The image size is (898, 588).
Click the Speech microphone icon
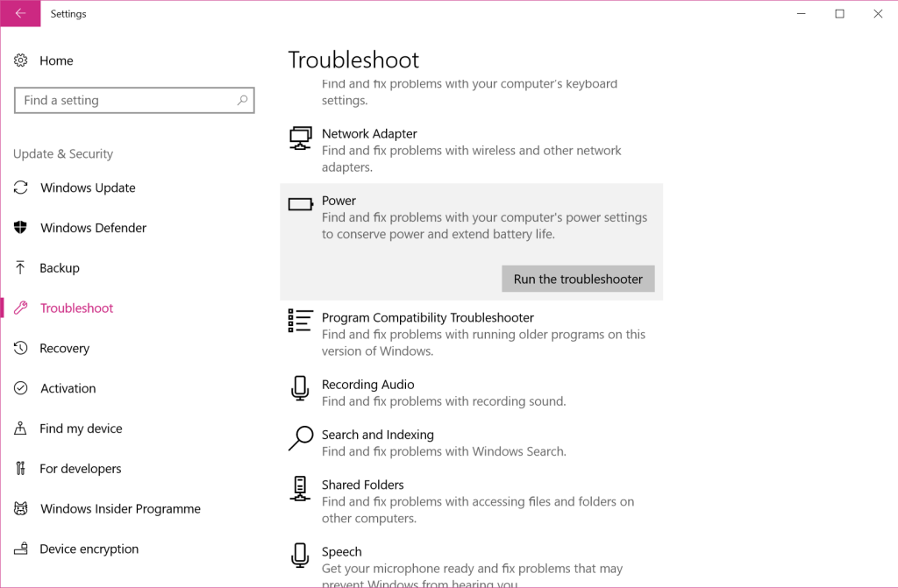pos(300,556)
